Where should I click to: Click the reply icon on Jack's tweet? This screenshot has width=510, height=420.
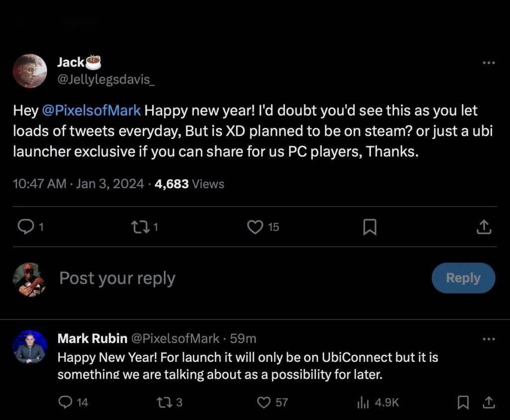coord(24,227)
